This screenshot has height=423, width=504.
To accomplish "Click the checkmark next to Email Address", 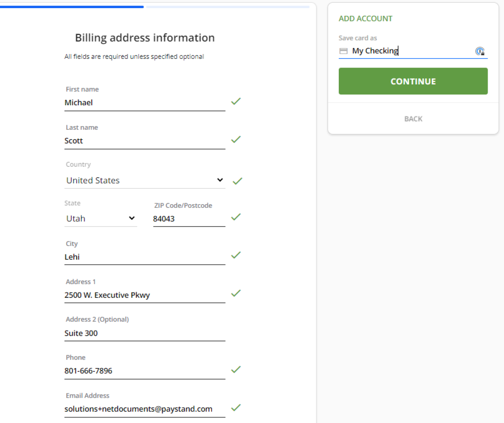I will pos(236,408).
